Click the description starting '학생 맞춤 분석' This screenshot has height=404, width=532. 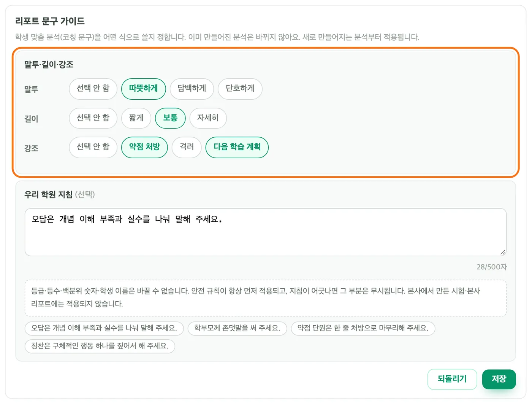(217, 37)
